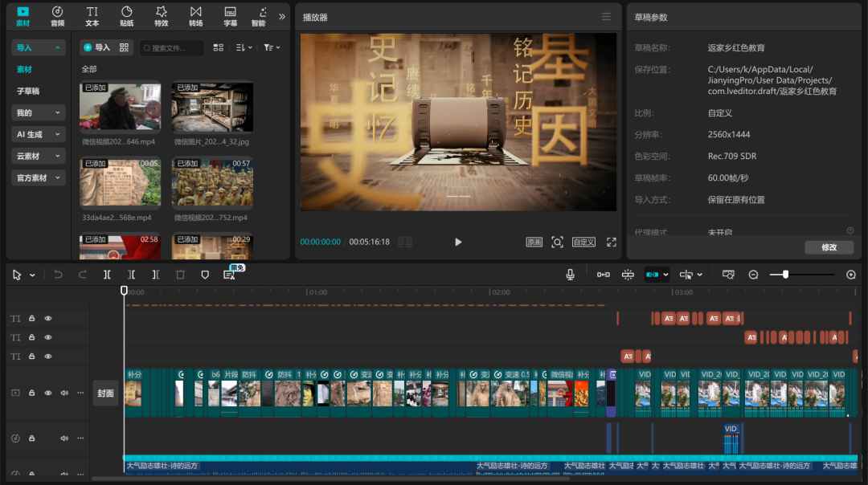Switch to the 转场 transitions tab
Image resolution: width=868 pixels, height=485 pixels.
click(196, 15)
